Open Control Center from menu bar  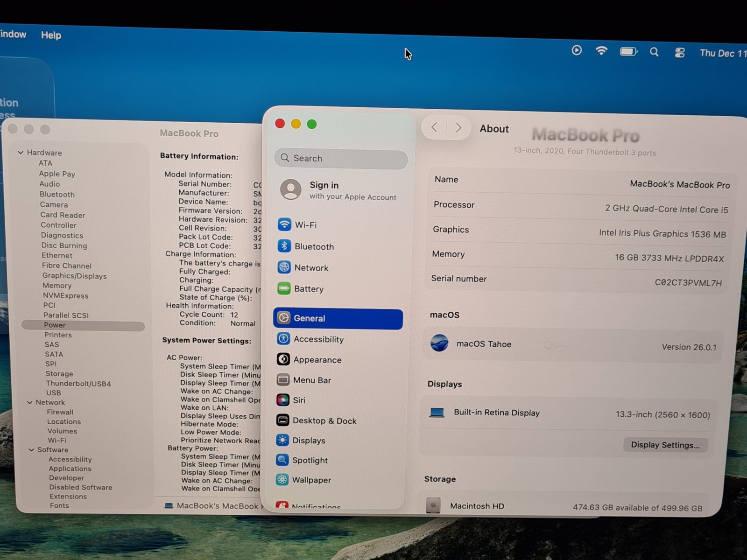point(680,53)
